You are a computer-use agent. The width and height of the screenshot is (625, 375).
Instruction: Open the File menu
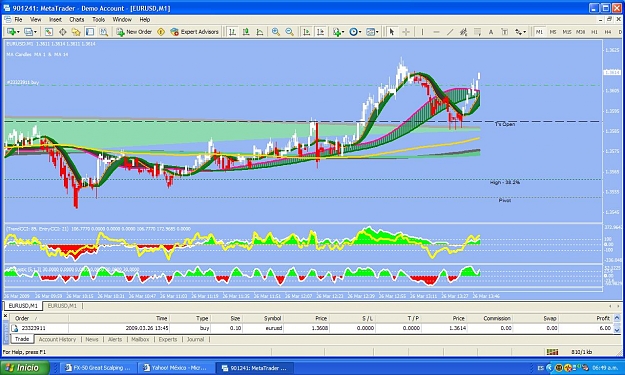tap(18, 20)
